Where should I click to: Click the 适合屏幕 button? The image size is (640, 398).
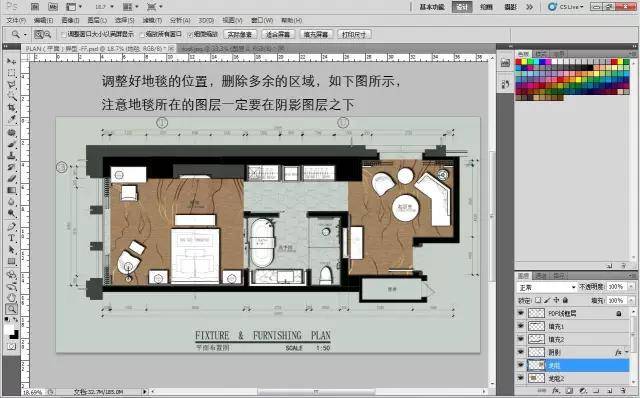coord(278,35)
